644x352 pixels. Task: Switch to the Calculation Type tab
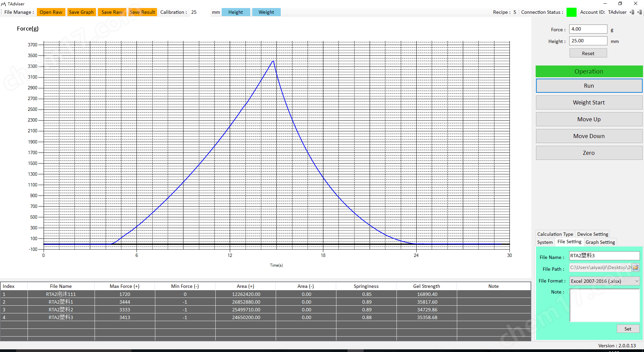555,234
